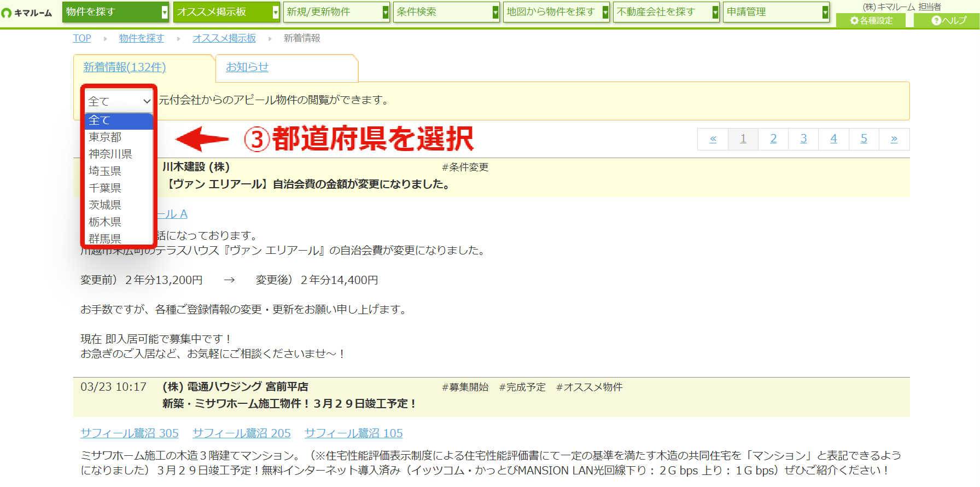Open the 各種設定 gear settings button
Screen dimensions: 980x487
(x=871, y=20)
